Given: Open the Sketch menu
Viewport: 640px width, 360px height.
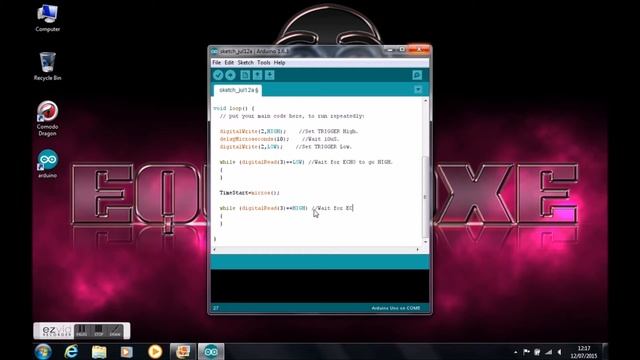Looking at the screenshot, I should click(x=245, y=62).
